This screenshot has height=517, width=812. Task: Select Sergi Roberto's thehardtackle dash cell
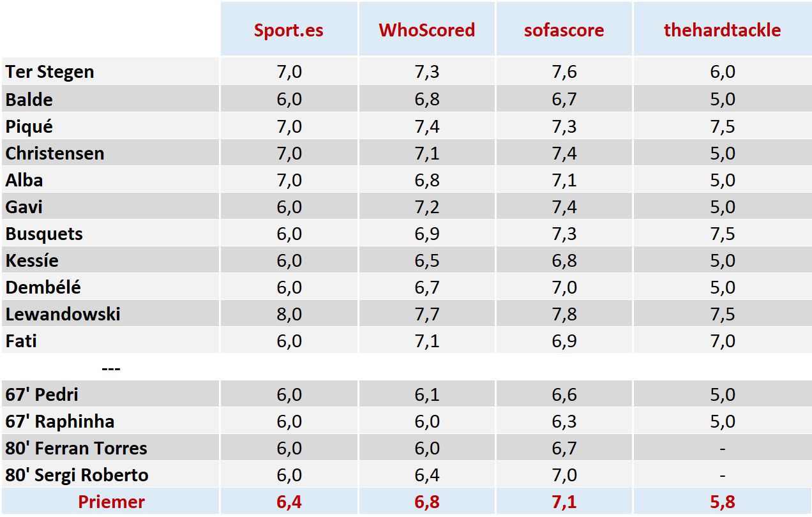[722, 475]
